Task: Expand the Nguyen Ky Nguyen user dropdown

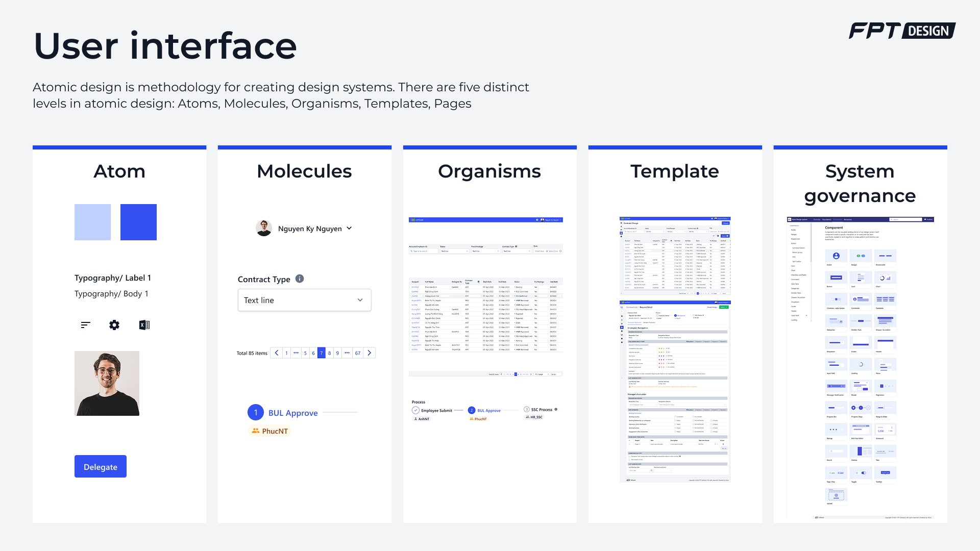Action: point(349,228)
